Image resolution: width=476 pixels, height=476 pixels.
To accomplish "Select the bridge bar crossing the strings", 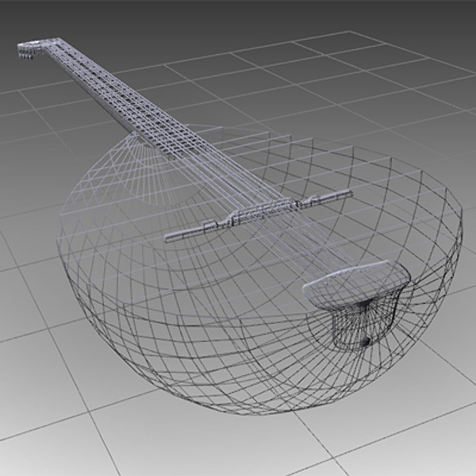I will point(259,216).
